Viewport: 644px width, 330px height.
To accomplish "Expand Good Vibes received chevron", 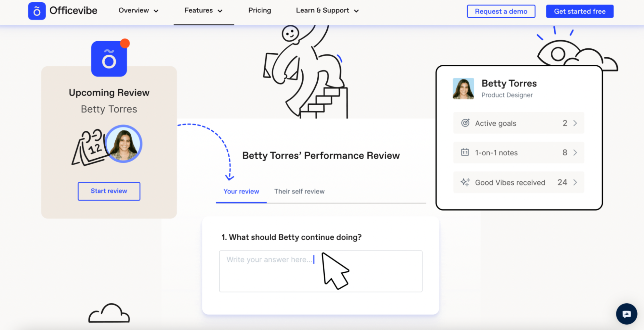I will [575, 182].
